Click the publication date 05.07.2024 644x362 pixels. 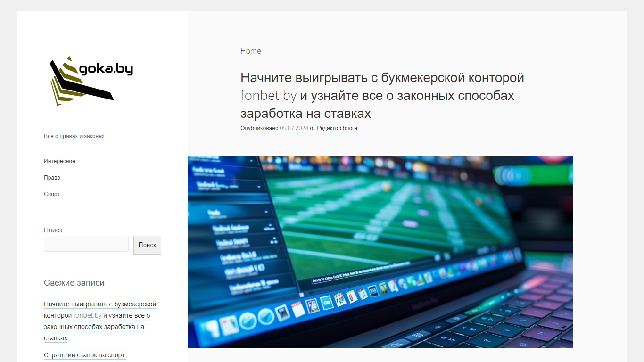[x=294, y=128]
